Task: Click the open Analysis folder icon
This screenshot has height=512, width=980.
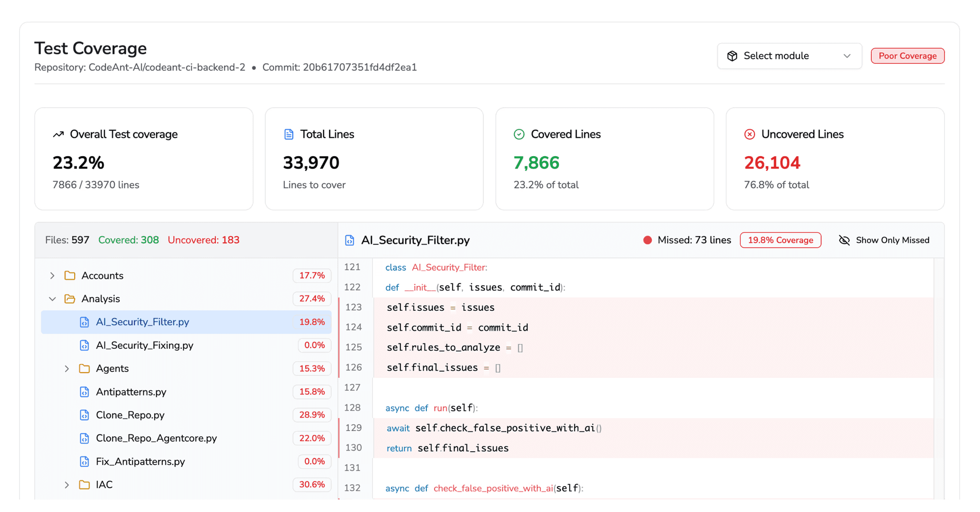Action: [70, 299]
